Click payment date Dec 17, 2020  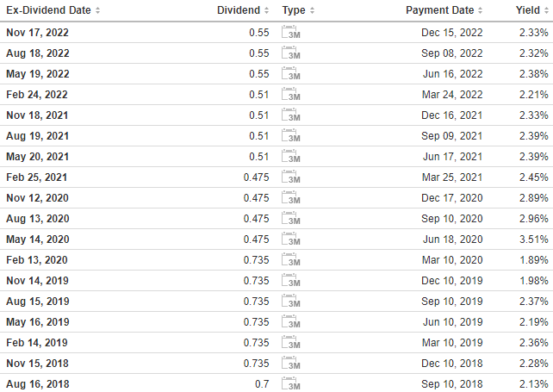[451, 198]
